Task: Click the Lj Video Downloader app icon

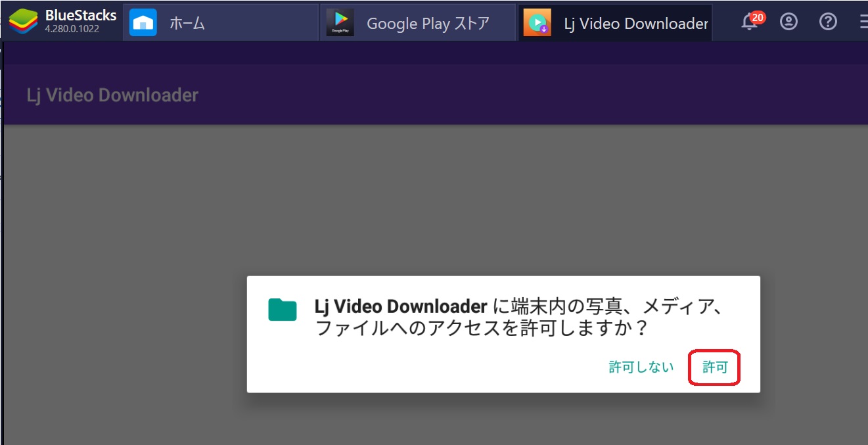Action: [537, 22]
